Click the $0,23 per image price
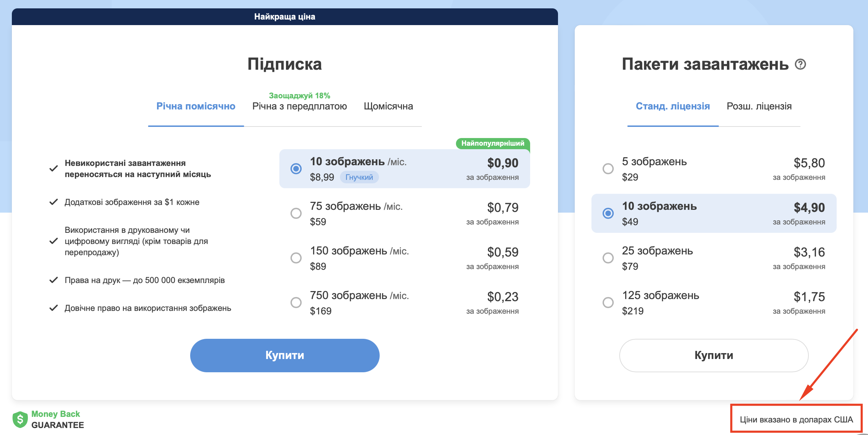Screen dimensions: 868x435 click(503, 297)
